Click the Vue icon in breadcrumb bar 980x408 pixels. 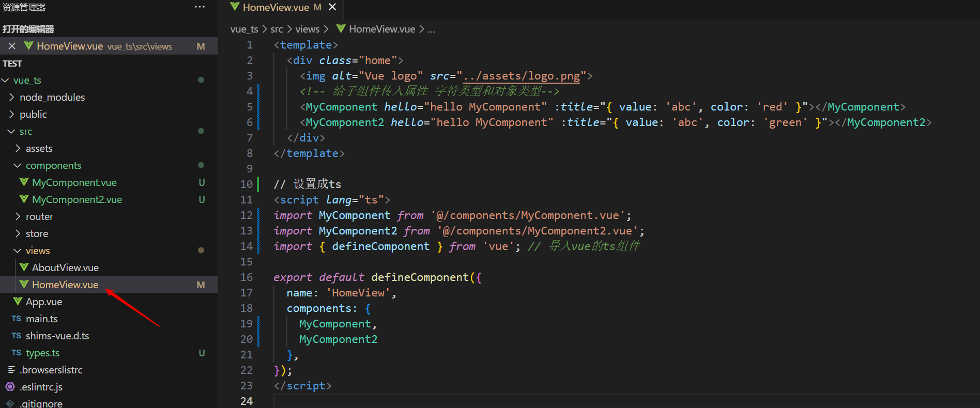341,29
